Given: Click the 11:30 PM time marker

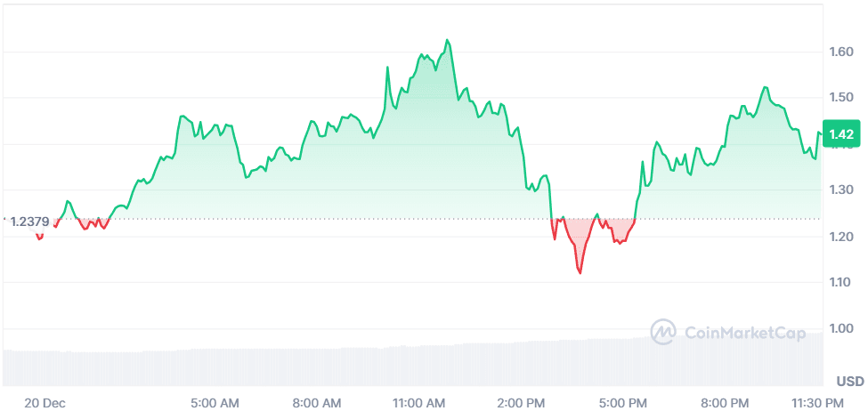Looking at the screenshot, I should pos(816,403).
